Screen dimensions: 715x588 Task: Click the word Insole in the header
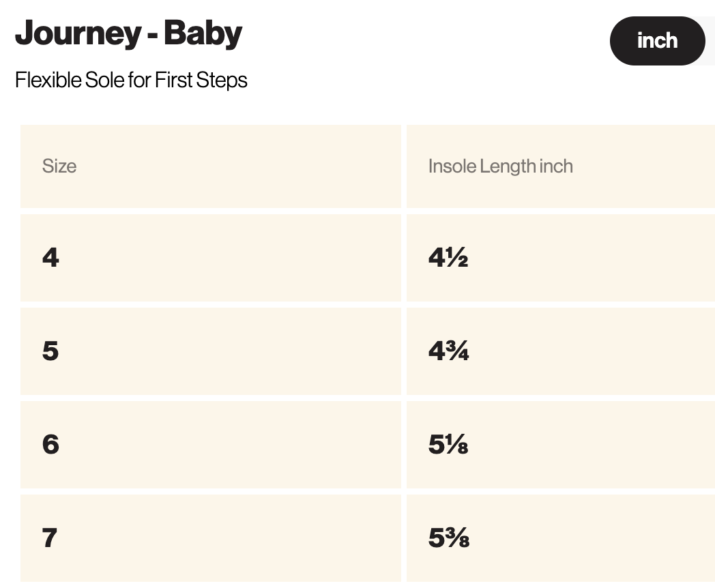click(x=452, y=166)
